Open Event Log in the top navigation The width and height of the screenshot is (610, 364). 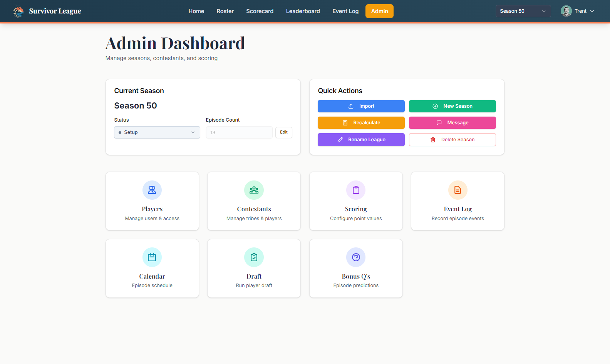tap(345, 11)
